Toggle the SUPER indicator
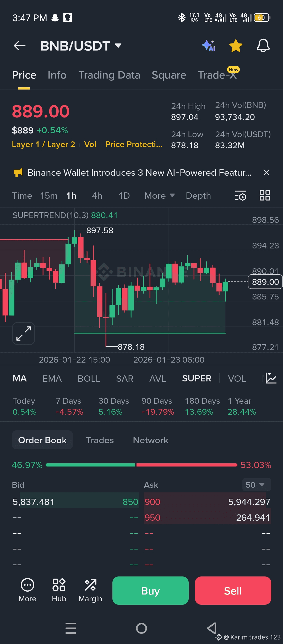This screenshot has height=644, width=283. (x=197, y=378)
